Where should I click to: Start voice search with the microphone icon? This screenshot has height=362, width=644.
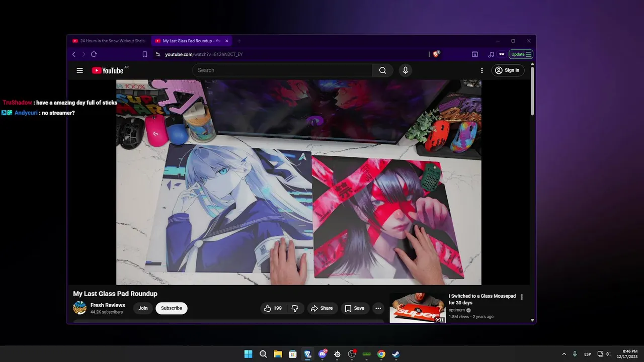pyautogui.click(x=406, y=70)
